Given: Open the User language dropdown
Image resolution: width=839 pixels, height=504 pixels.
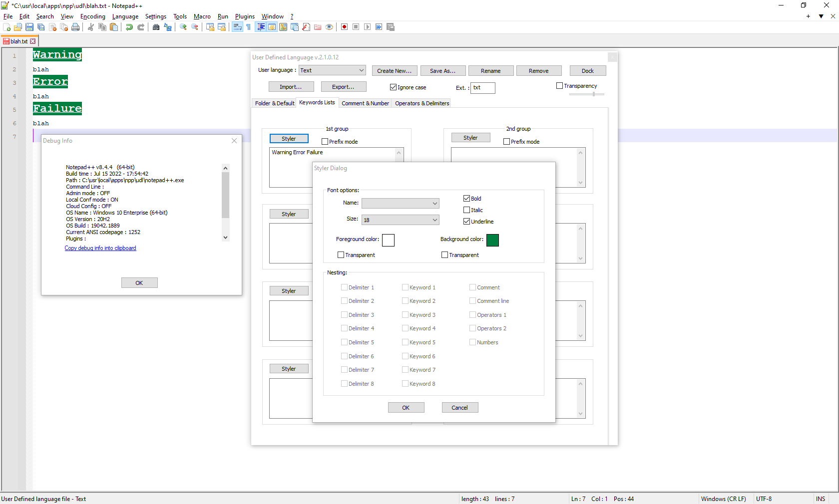Looking at the screenshot, I should [x=332, y=70].
